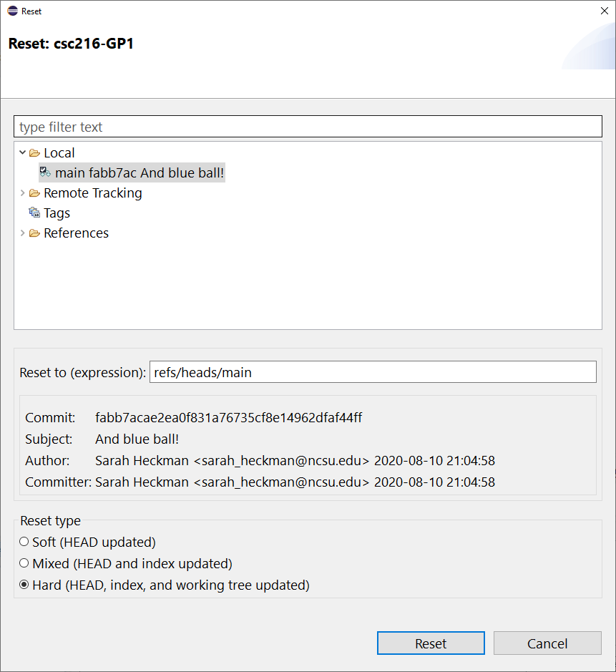Image resolution: width=616 pixels, height=672 pixels.
Task: Click the Cancel button
Action: pos(547,643)
